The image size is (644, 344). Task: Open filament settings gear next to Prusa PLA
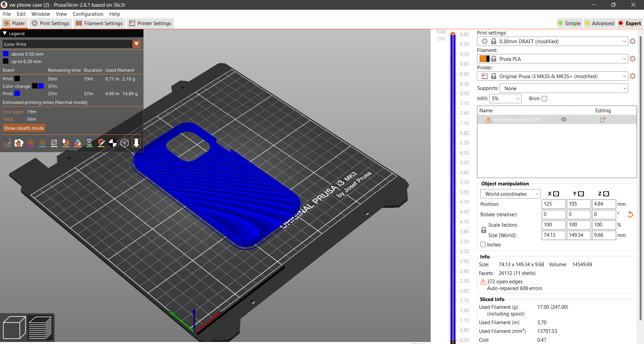(x=633, y=59)
